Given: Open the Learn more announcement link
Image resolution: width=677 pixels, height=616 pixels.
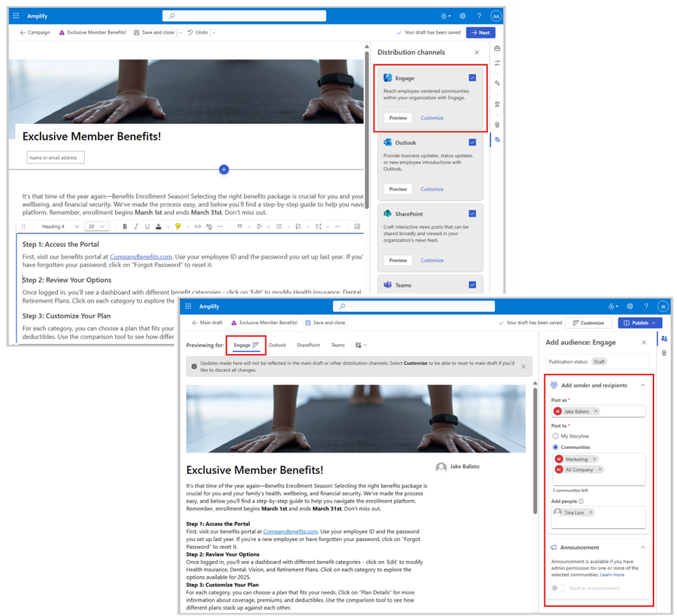Looking at the screenshot, I should click(x=612, y=575).
